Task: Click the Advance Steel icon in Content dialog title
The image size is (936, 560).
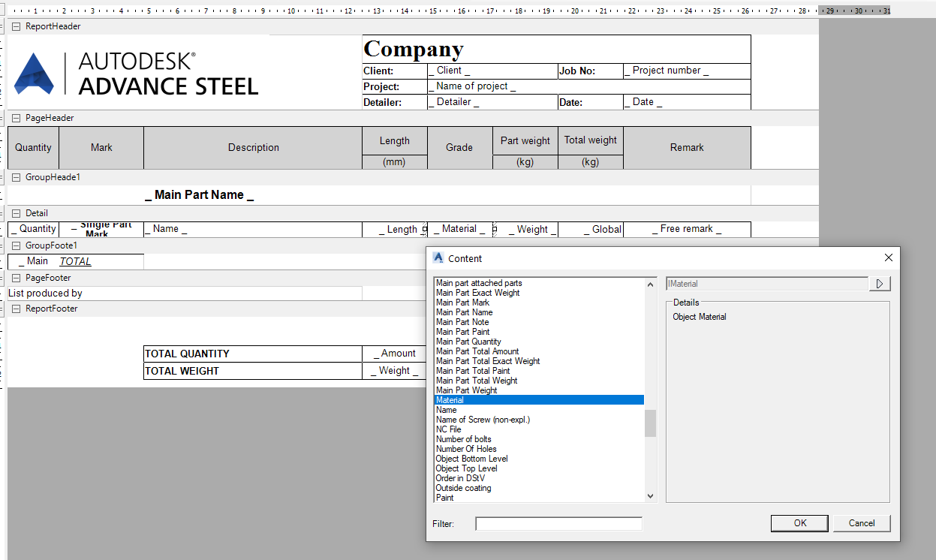Action: coord(438,257)
